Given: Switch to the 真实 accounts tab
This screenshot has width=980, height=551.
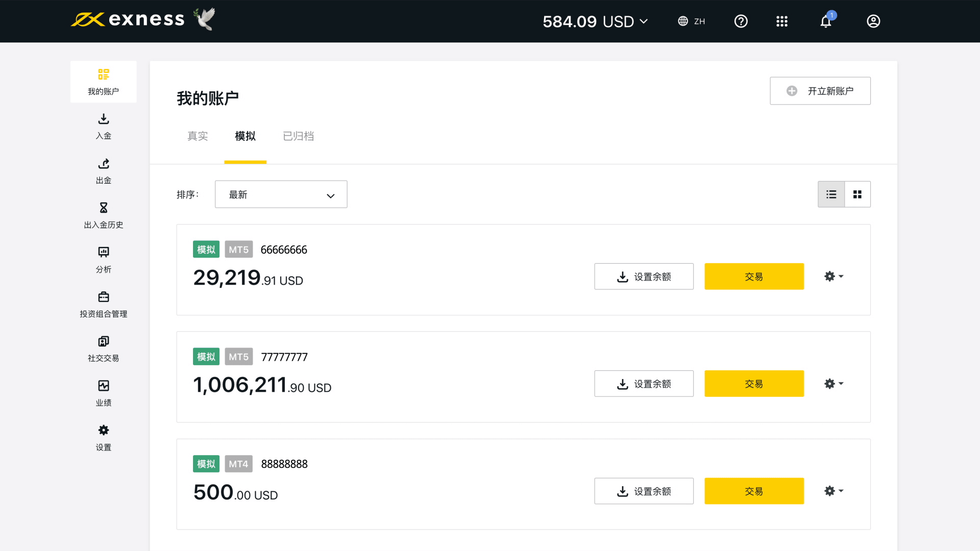Looking at the screenshot, I should coord(198,136).
